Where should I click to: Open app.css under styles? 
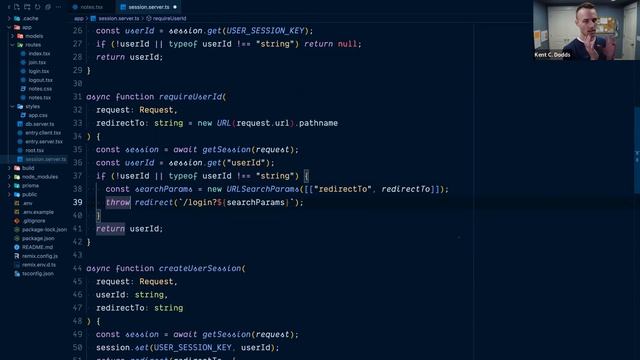[38, 116]
